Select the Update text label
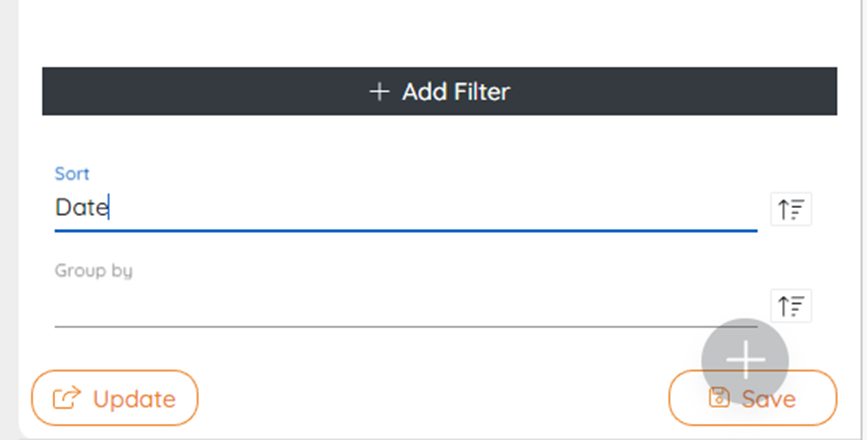The height and width of the screenshot is (440, 867). point(134,399)
